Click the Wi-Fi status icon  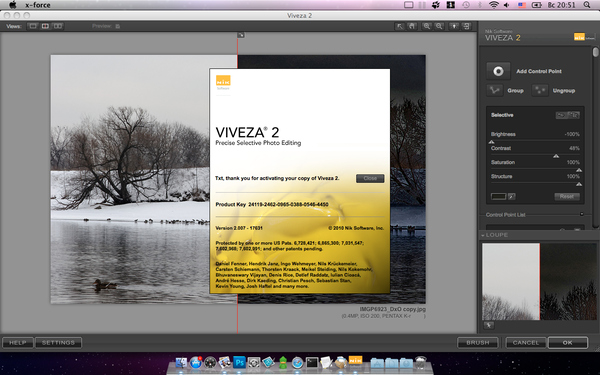494,5
